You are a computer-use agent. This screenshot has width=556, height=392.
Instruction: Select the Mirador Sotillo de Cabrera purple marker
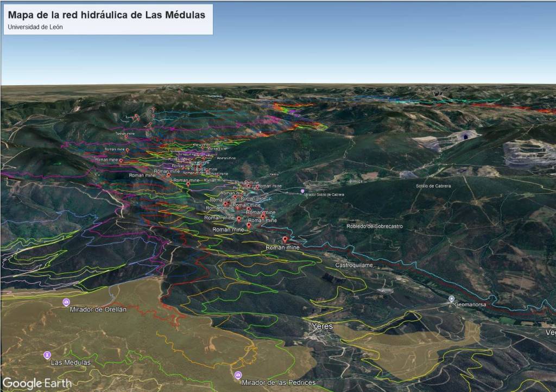(x=302, y=191)
